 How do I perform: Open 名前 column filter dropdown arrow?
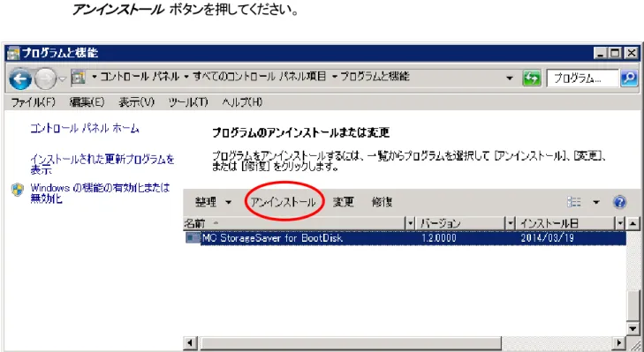pos(410,223)
